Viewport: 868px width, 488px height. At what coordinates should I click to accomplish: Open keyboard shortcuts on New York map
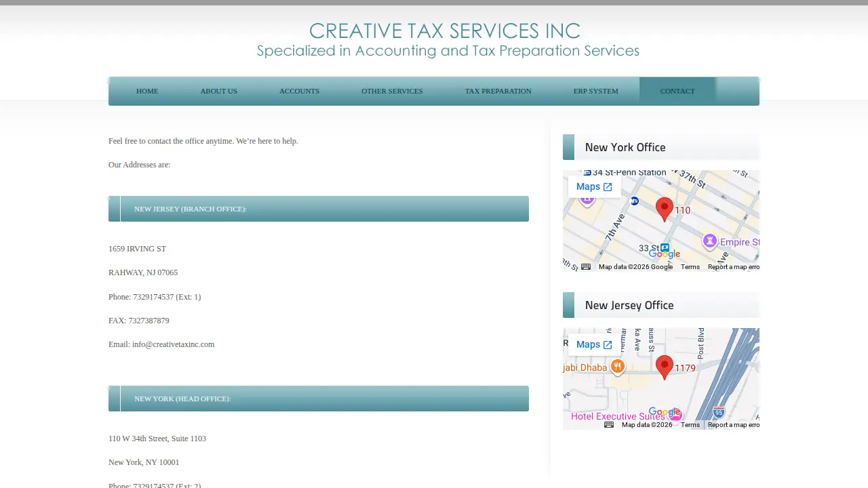pyautogui.click(x=586, y=267)
